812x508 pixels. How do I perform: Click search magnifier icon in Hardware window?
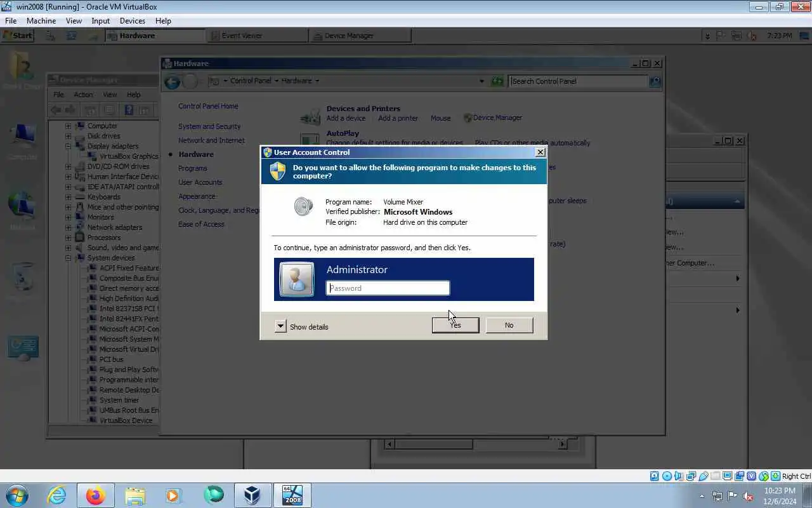point(655,81)
